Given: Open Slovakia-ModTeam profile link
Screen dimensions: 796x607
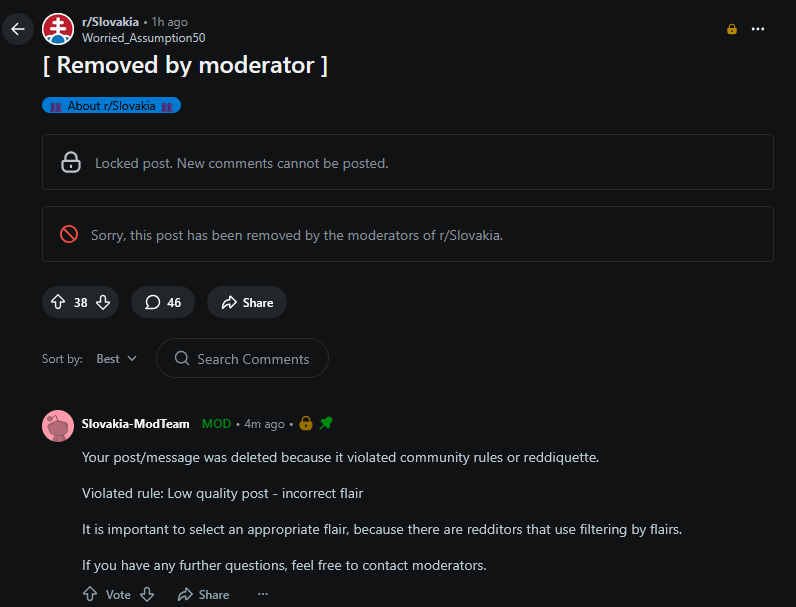Looking at the screenshot, I should [135, 424].
